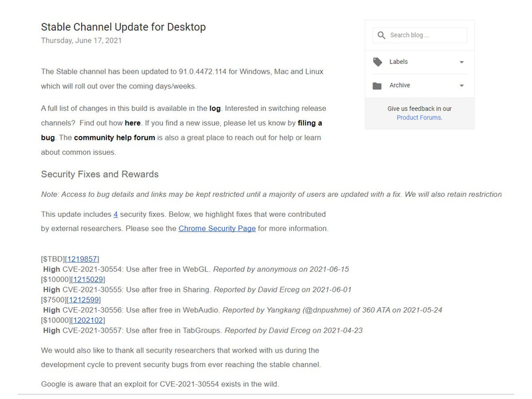This screenshot has width=532, height=399.
Task: Visit the community help forum link
Action: 114,138
